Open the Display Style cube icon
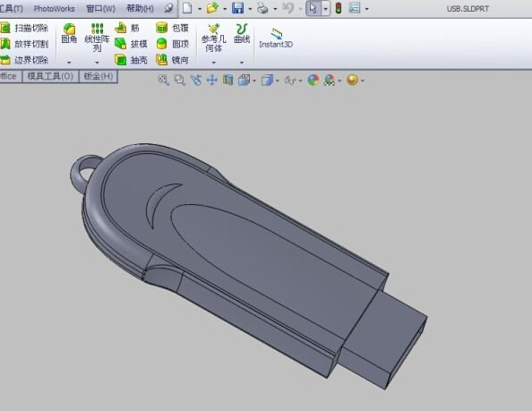The image size is (532, 411). point(267,81)
